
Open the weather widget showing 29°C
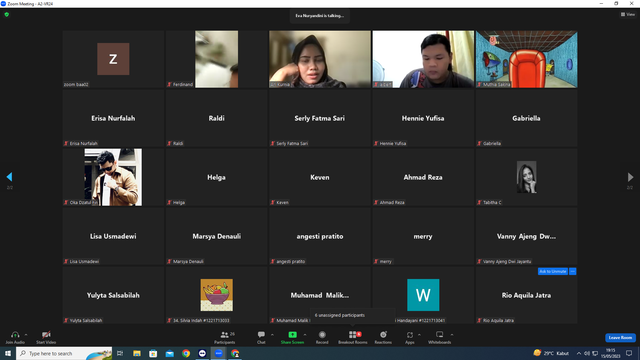[x=551, y=353]
